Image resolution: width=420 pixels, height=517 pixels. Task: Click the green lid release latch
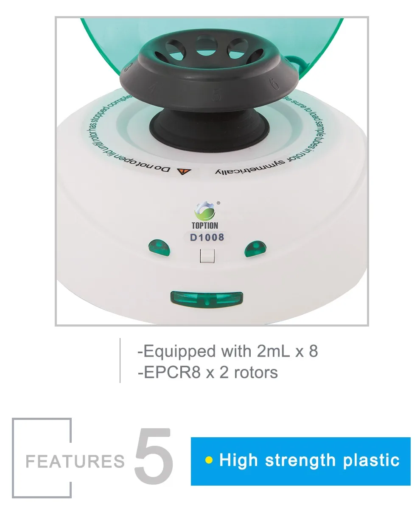tap(207, 300)
